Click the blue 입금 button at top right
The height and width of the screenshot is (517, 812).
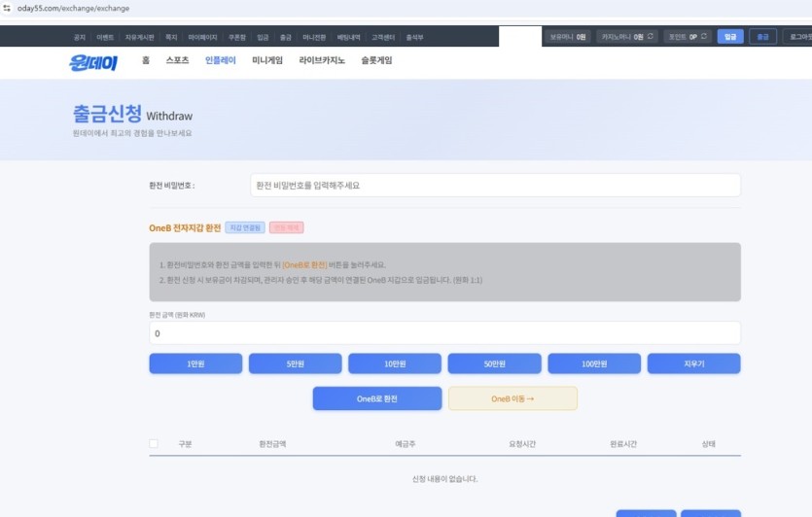[730, 36]
